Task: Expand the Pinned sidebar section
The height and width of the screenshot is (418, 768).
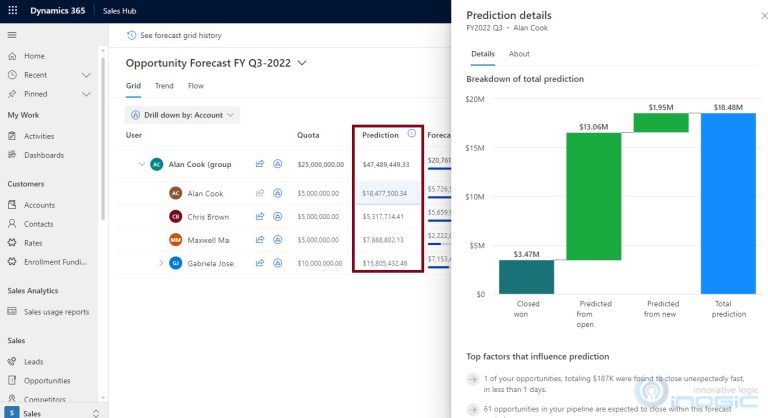Action: tap(86, 94)
